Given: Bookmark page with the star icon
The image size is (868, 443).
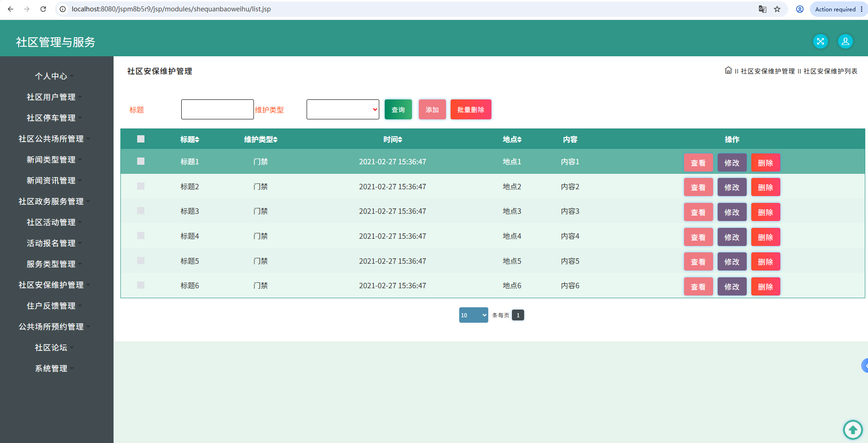Looking at the screenshot, I should point(777,9).
